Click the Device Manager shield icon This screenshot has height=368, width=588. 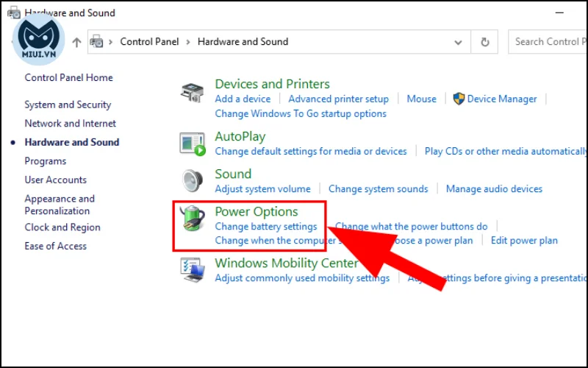pos(459,99)
